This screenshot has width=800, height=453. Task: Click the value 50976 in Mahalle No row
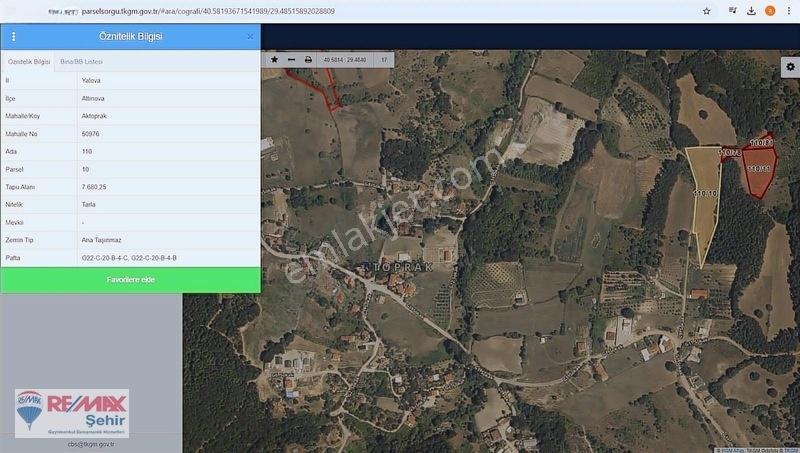[x=90, y=134]
